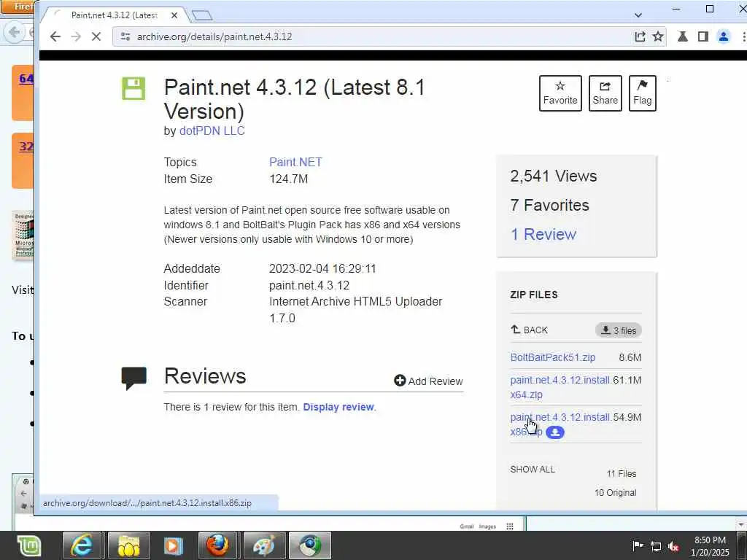747x560 pixels.
Task: Open the Chrome profile avatar
Action: pos(723,36)
